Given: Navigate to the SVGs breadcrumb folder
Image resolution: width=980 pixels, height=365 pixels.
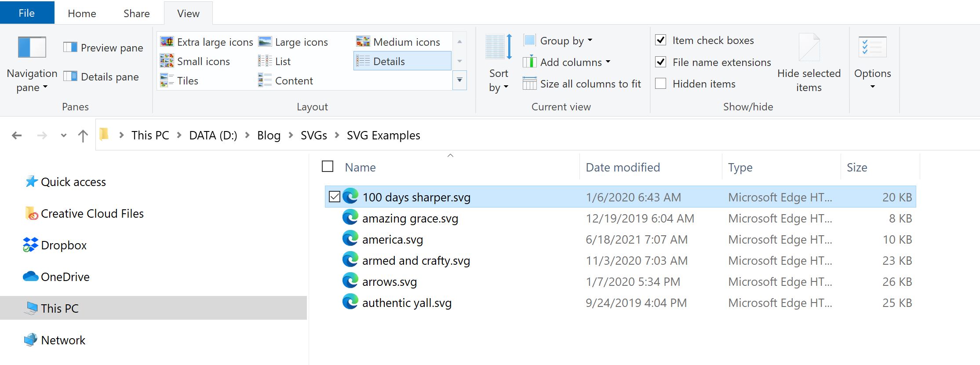Looking at the screenshot, I should pos(313,135).
